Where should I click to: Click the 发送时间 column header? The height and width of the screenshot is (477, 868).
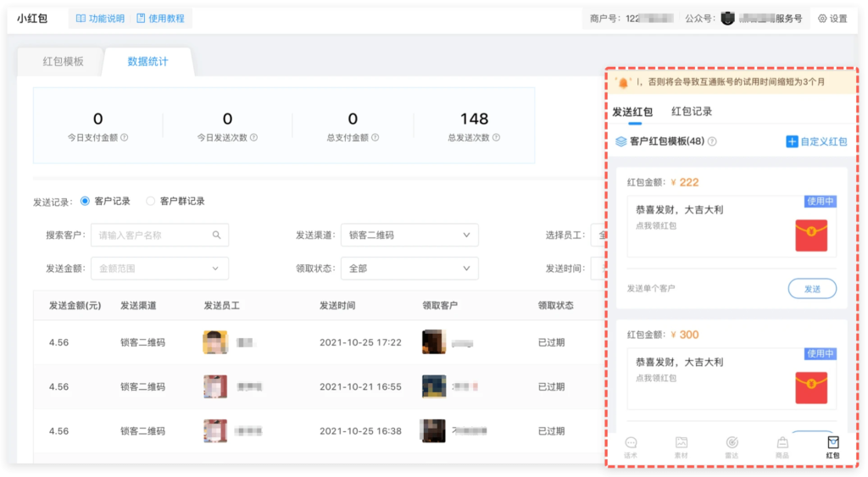coord(337,306)
